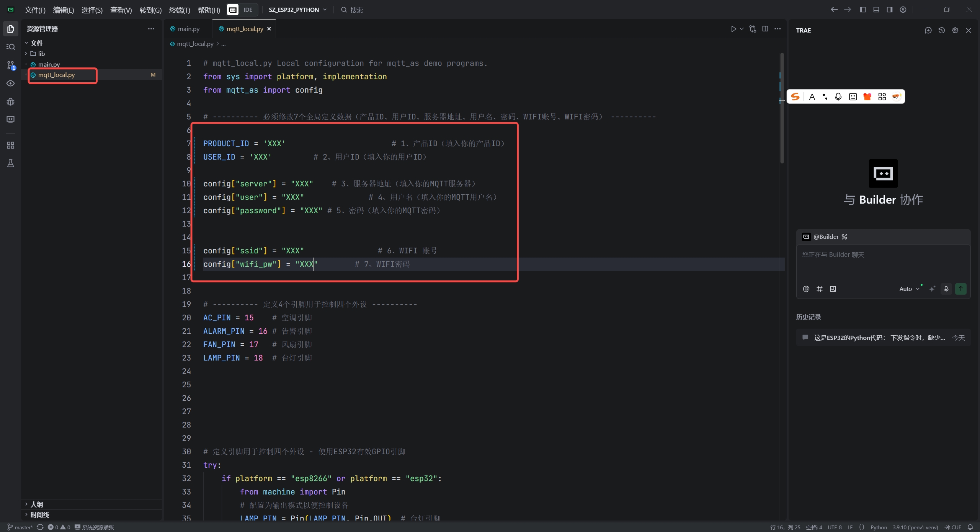Open the SZ_ESP32_PYTHON project dropdown
This screenshot has height=532, width=980.
point(297,10)
